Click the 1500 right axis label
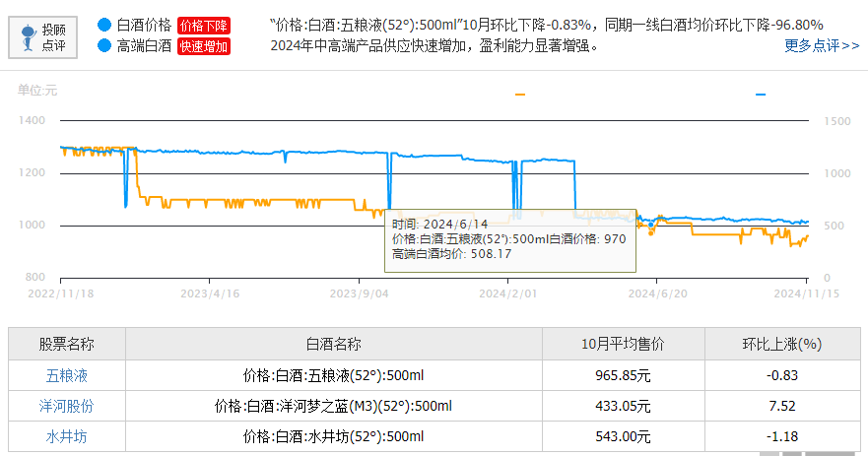The height and width of the screenshot is (456, 868). point(837,121)
